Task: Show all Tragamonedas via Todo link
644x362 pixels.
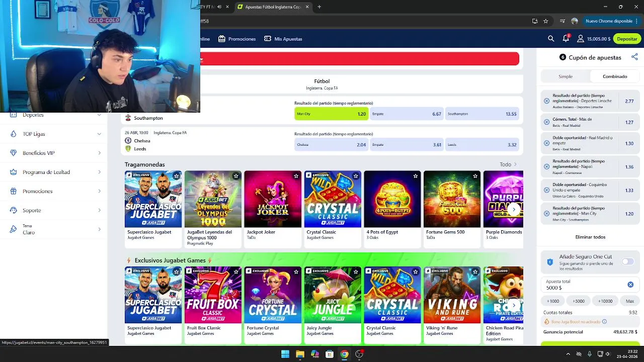Action: point(508,164)
